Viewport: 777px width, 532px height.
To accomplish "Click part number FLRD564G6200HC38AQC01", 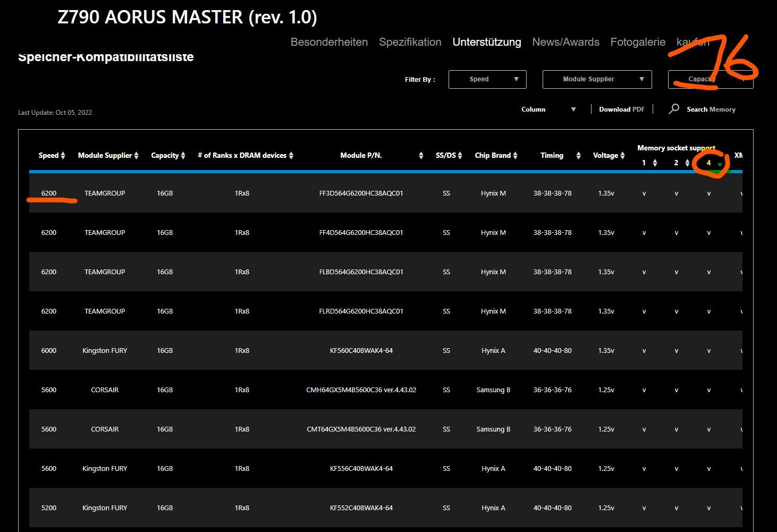I will click(x=361, y=311).
